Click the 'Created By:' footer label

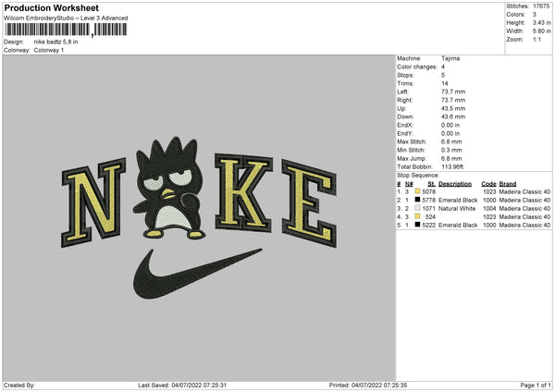19,386
